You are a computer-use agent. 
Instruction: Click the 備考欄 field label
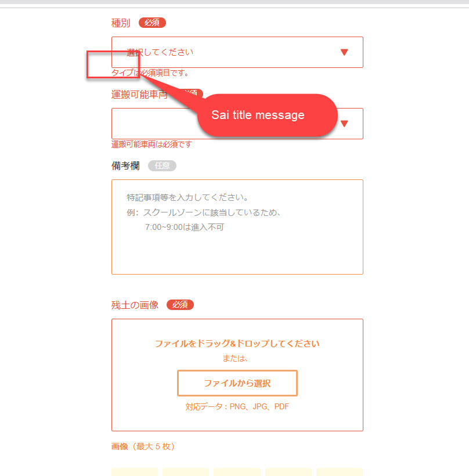(125, 166)
